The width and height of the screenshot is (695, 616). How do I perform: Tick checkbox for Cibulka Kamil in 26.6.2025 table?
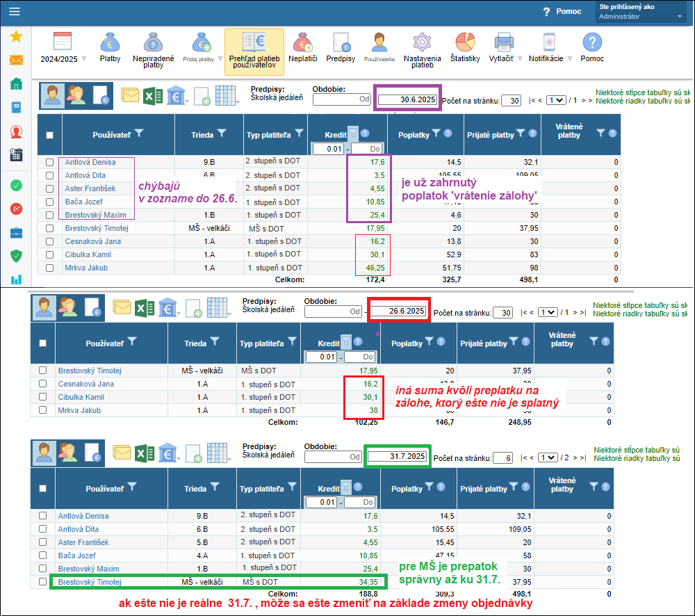pyautogui.click(x=42, y=397)
